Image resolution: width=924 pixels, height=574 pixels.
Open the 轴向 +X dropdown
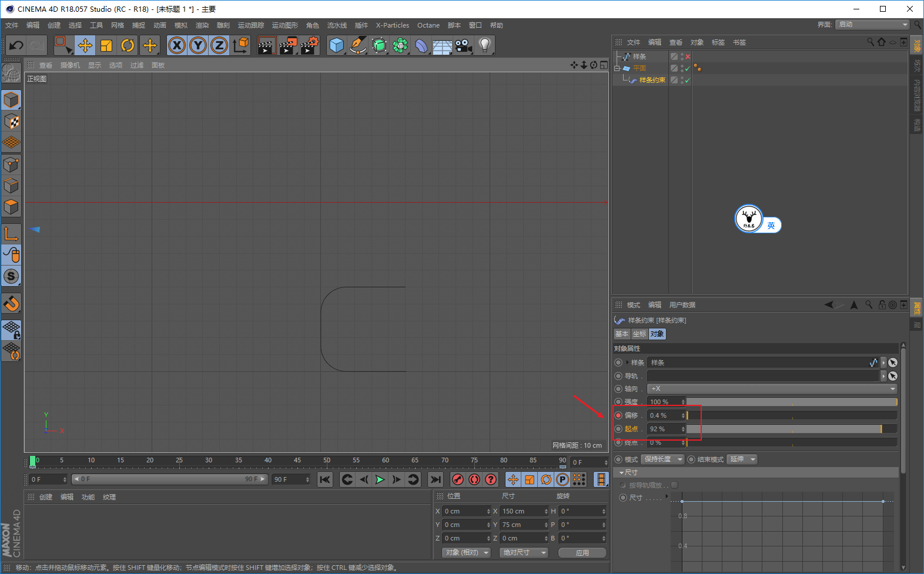772,388
